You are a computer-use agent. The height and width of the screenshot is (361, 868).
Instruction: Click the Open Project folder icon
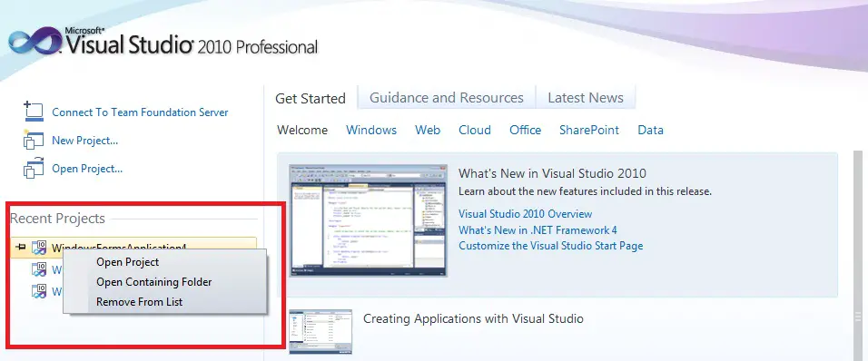(34, 168)
